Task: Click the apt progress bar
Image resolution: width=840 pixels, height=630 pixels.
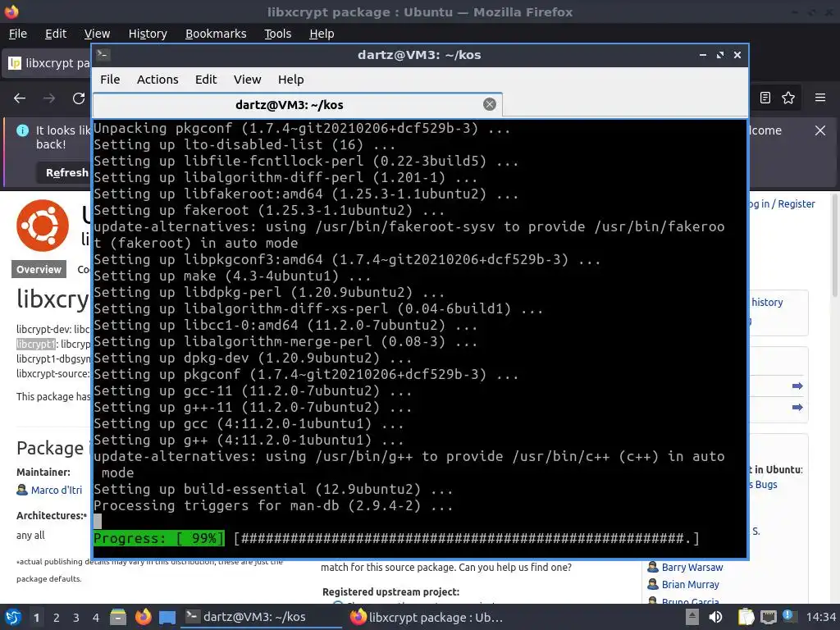Action: point(396,538)
